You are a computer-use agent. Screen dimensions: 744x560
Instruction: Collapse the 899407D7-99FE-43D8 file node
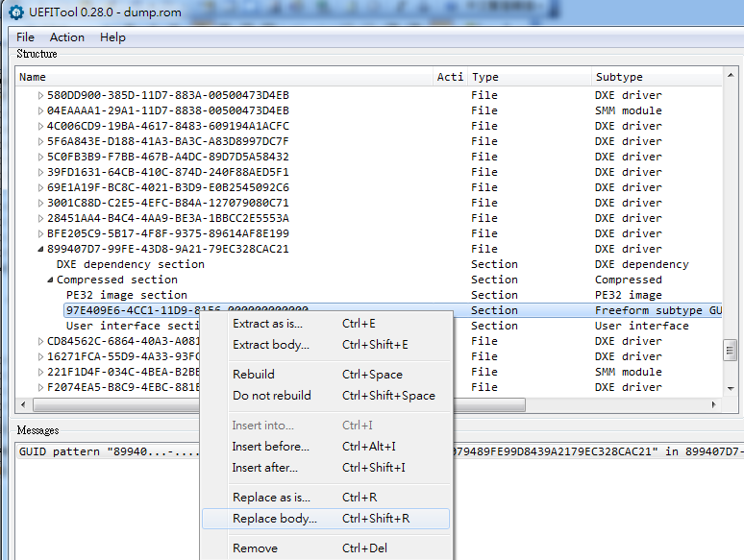point(40,249)
